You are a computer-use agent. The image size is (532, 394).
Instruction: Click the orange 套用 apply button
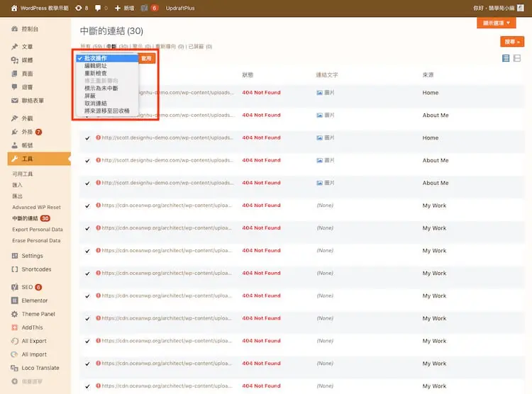(x=147, y=58)
